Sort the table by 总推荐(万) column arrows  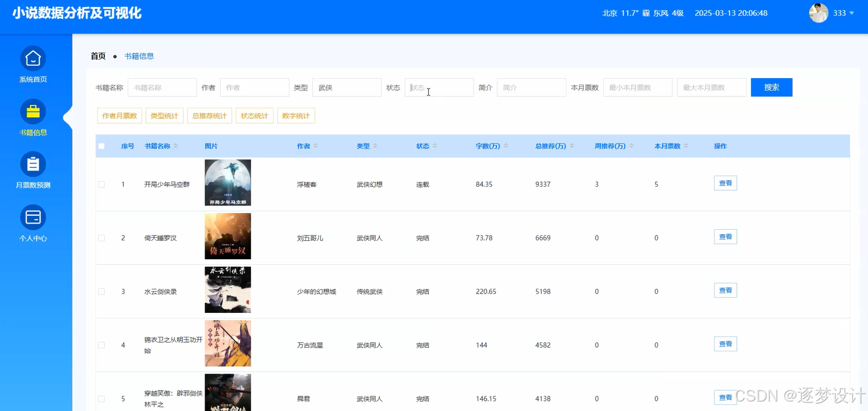coord(573,146)
